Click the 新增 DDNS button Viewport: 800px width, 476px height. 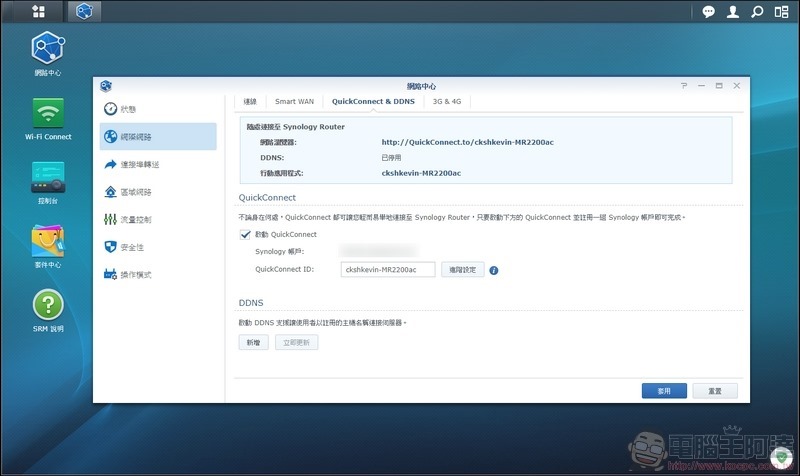[x=254, y=342]
